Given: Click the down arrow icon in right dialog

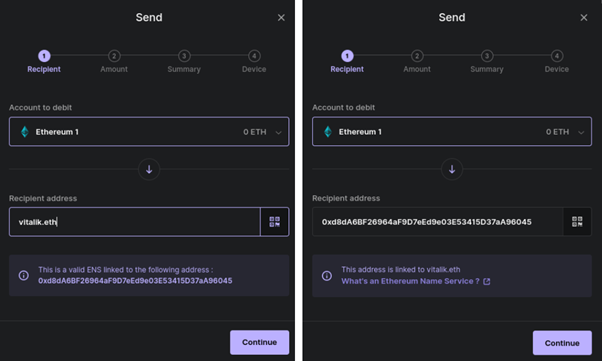Looking at the screenshot, I should coord(452,169).
